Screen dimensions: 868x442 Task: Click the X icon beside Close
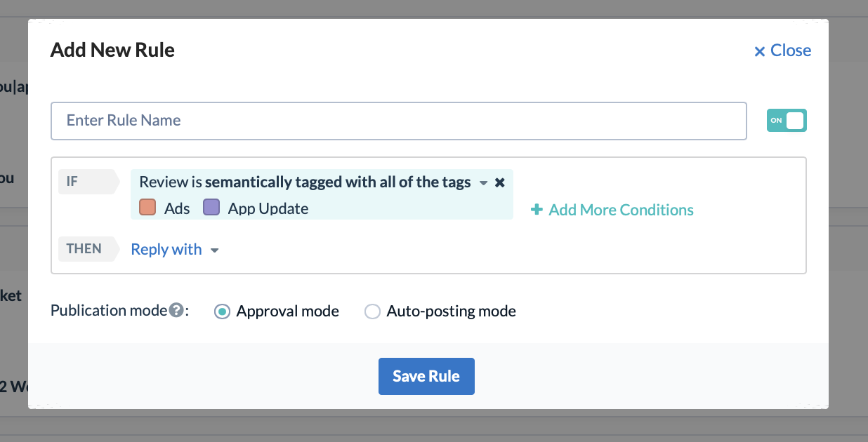[759, 51]
